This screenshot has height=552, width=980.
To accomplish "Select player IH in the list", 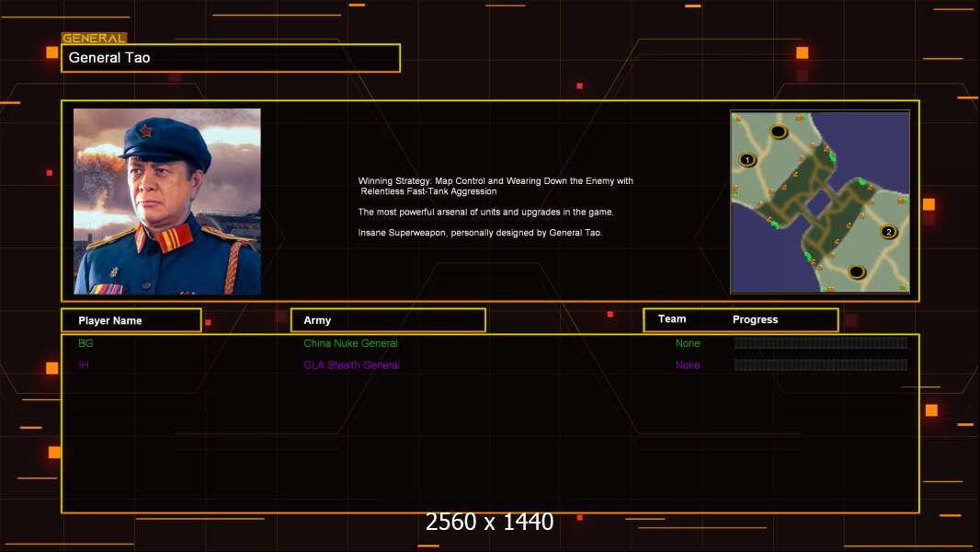I will click(x=84, y=365).
